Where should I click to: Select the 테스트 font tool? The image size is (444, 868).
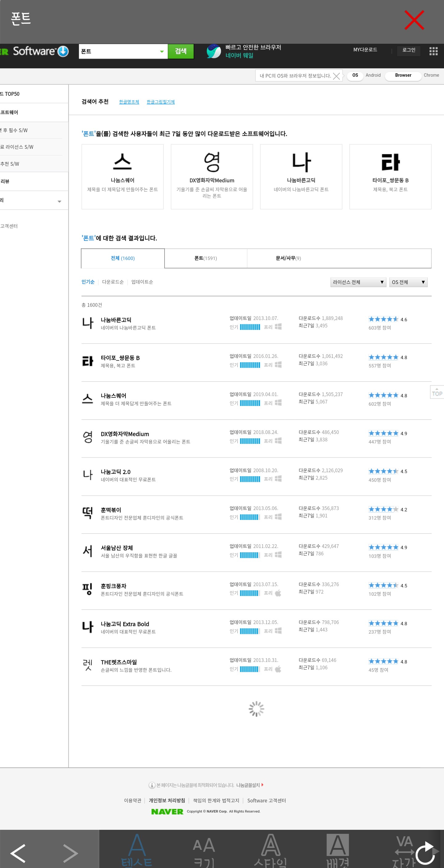(x=137, y=850)
